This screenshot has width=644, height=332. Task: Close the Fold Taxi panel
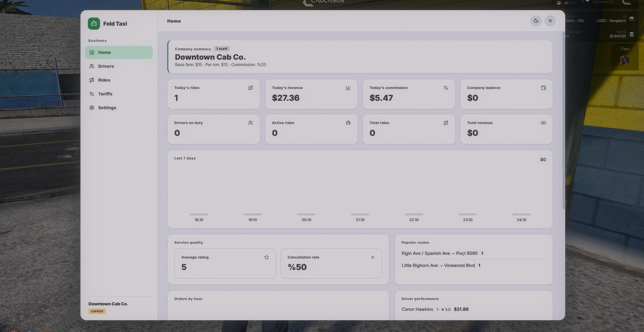pos(550,21)
